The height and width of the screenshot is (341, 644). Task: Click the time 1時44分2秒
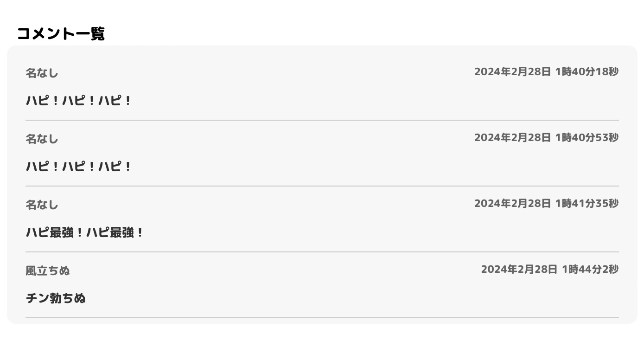(590, 270)
